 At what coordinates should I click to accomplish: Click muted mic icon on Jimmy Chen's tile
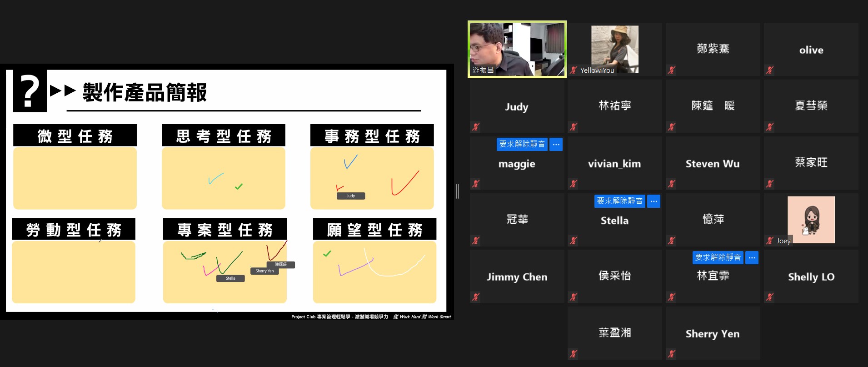[476, 297]
